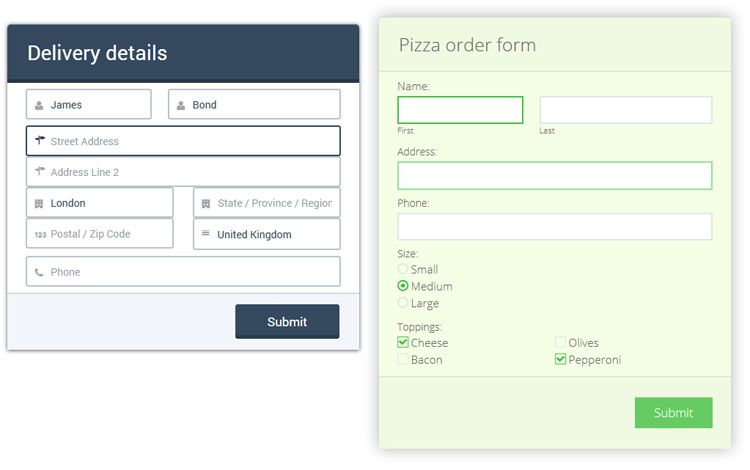Click the signpost icon in Address Line 2
This screenshot has height=470, width=750.
pos(40,172)
